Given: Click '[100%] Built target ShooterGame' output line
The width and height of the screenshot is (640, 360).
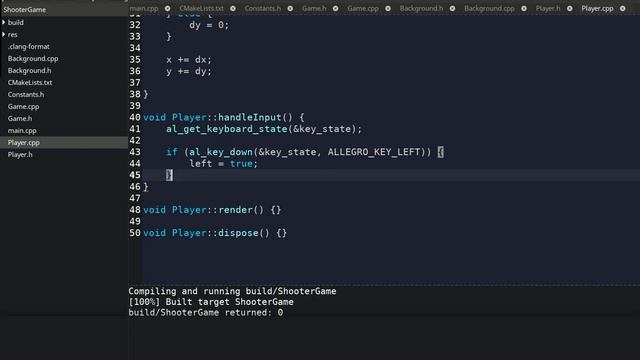Looking at the screenshot, I should [x=211, y=302].
